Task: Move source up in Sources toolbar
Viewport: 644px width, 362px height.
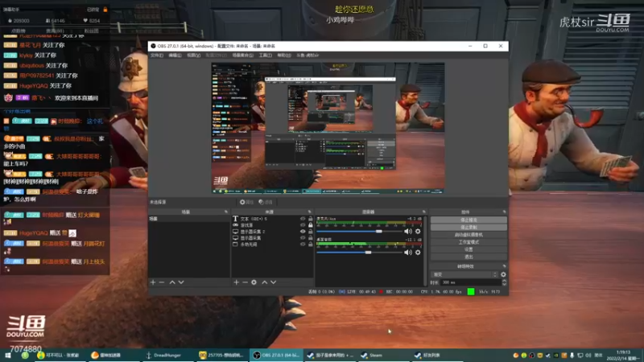Action: tap(265, 282)
